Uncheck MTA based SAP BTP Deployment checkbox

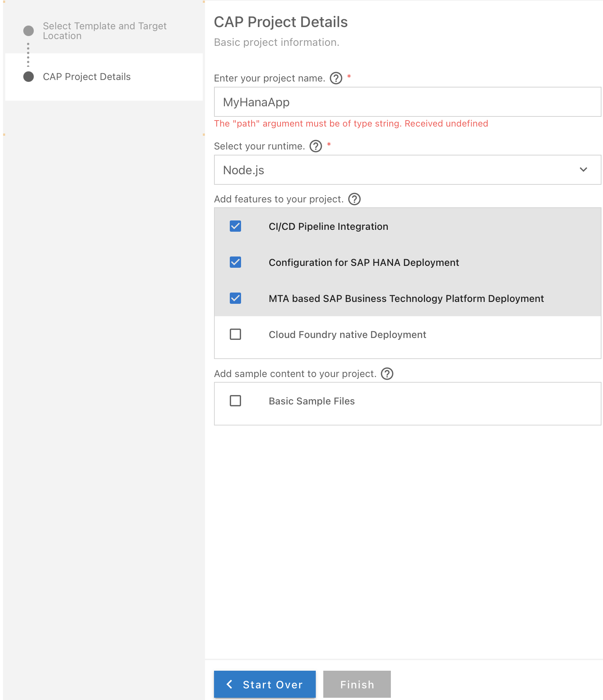[235, 298]
